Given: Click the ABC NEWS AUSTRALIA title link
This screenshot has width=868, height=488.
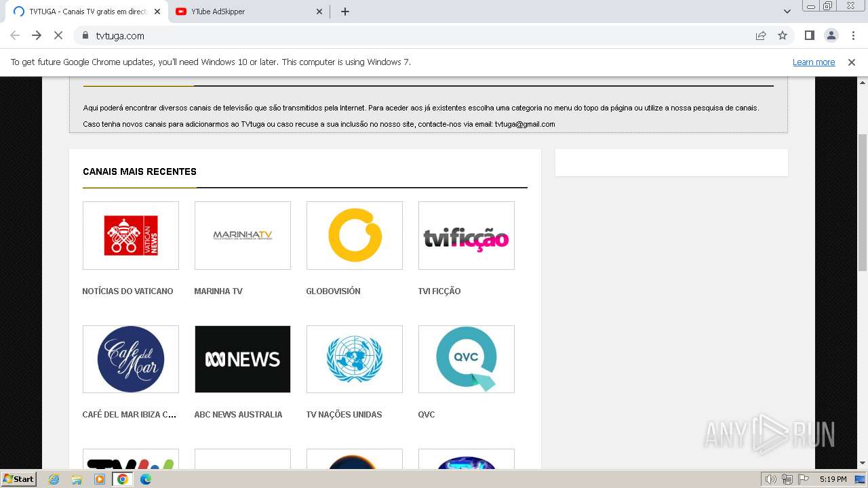Looking at the screenshot, I should (x=238, y=415).
